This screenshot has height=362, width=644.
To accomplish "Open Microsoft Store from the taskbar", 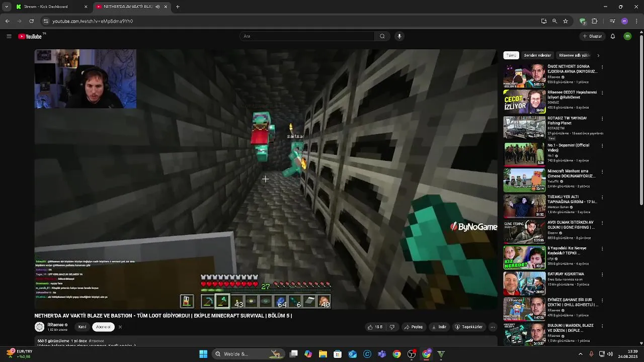I will 338,354.
